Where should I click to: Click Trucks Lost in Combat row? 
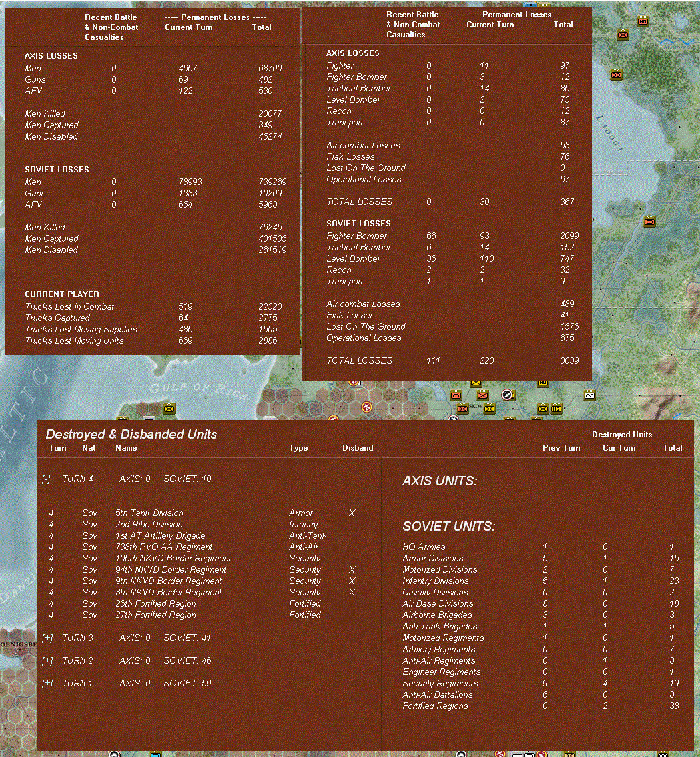(x=153, y=307)
